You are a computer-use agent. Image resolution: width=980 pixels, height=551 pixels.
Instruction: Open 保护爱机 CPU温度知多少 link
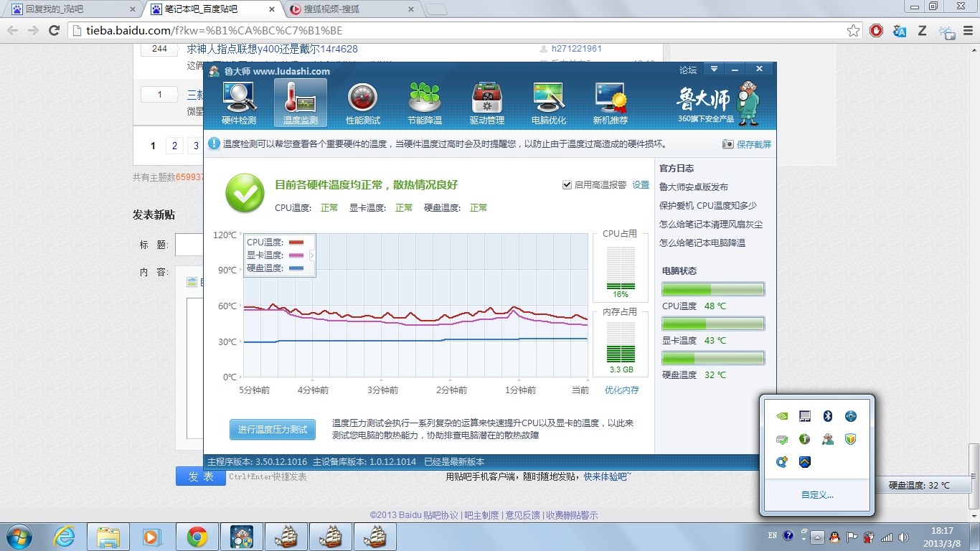[x=708, y=206]
